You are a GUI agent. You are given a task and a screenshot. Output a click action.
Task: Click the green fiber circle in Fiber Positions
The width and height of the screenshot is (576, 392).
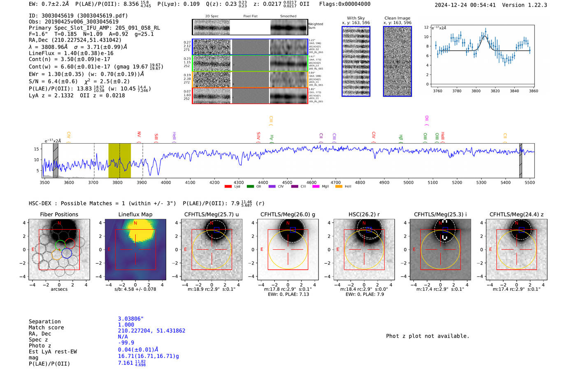click(60, 246)
